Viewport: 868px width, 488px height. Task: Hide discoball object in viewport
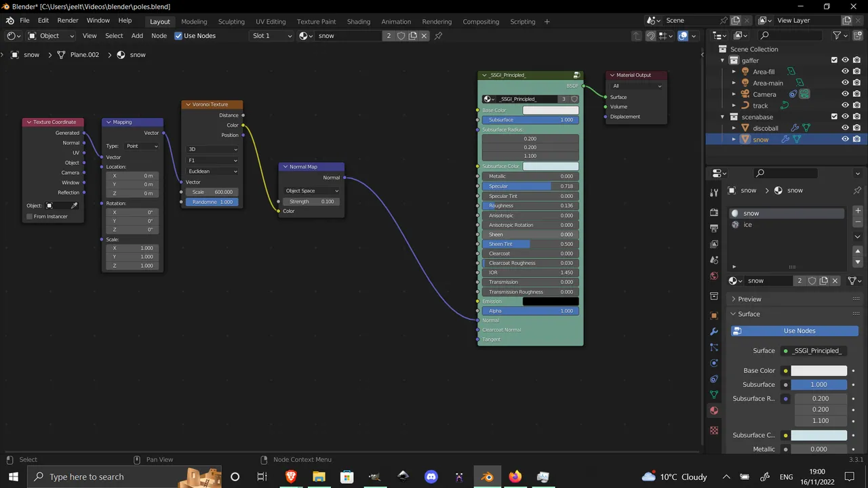846,127
